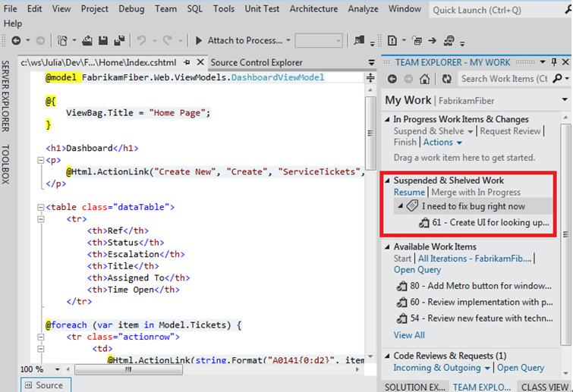Image resolution: width=573 pixels, height=392 pixels.
Task: Open the Debug menu
Action: tap(131, 9)
